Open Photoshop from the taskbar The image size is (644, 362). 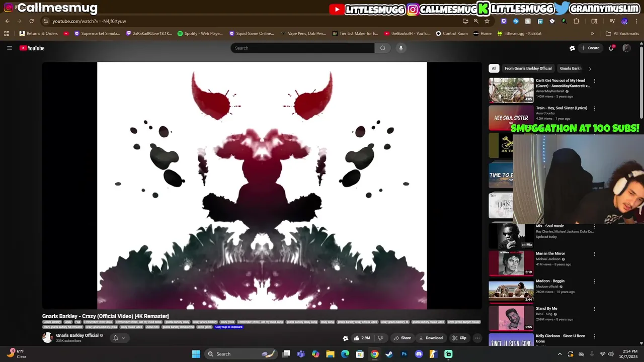pyautogui.click(x=404, y=354)
